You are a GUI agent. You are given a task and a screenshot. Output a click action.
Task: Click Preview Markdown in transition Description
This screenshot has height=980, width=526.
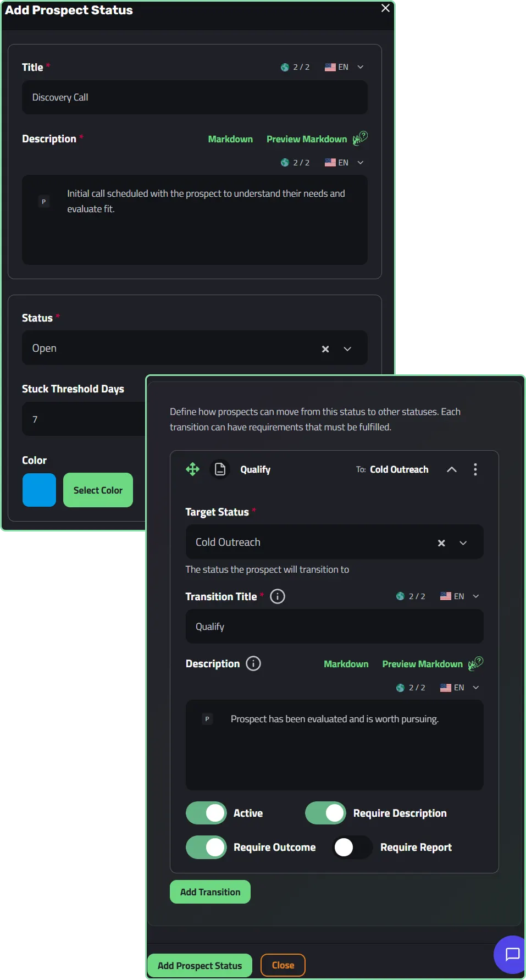(422, 664)
